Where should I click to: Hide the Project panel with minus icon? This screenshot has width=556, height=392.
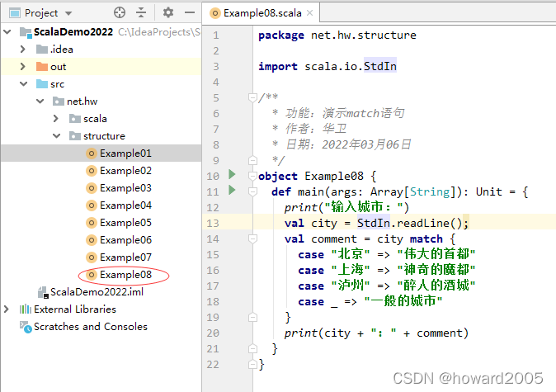tap(190, 12)
